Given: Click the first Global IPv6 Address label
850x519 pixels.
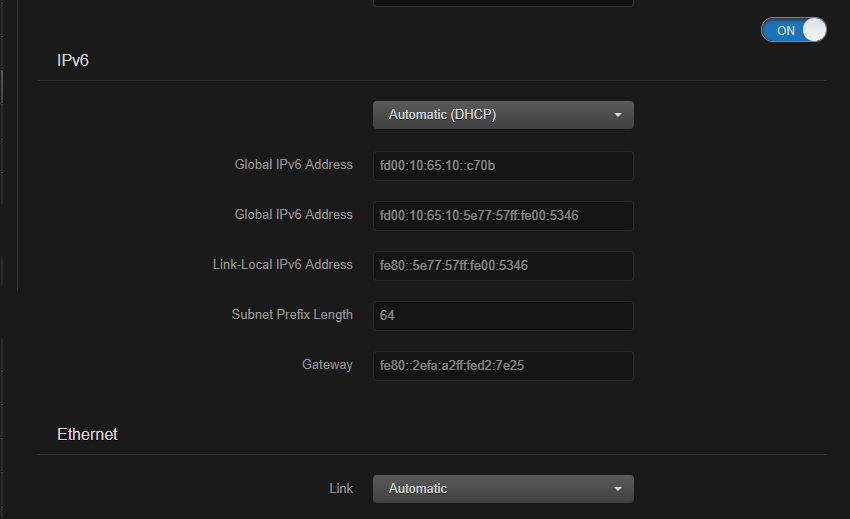Looking at the screenshot, I should [x=293, y=165].
